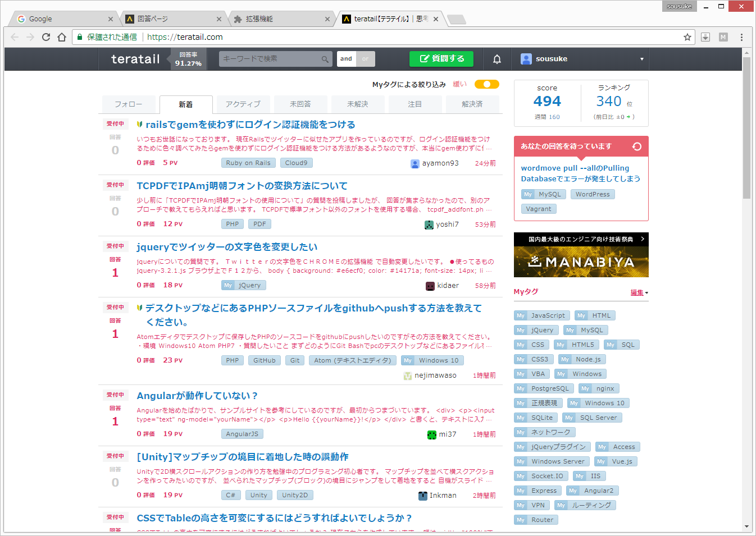This screenshot has height=536, width=756.
Task: Click the Socket.IO tag under Myタグ
Action: [x=541, y=476]
